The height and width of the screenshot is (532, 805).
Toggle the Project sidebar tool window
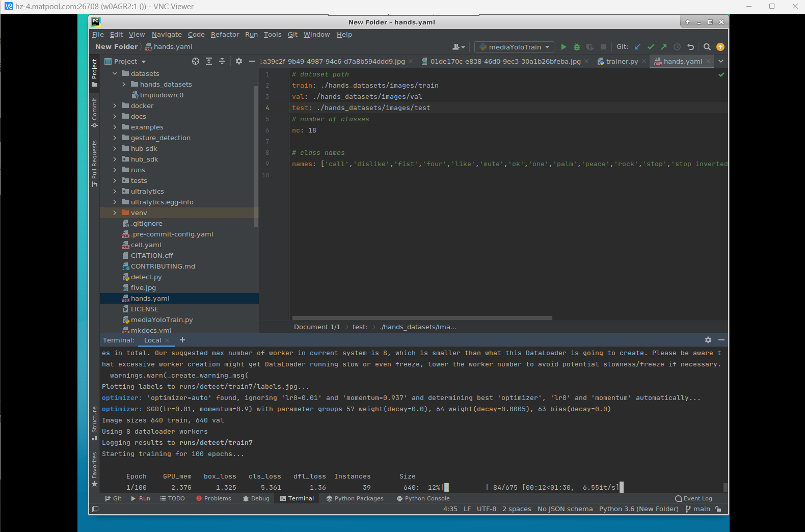tap(94, 72)
